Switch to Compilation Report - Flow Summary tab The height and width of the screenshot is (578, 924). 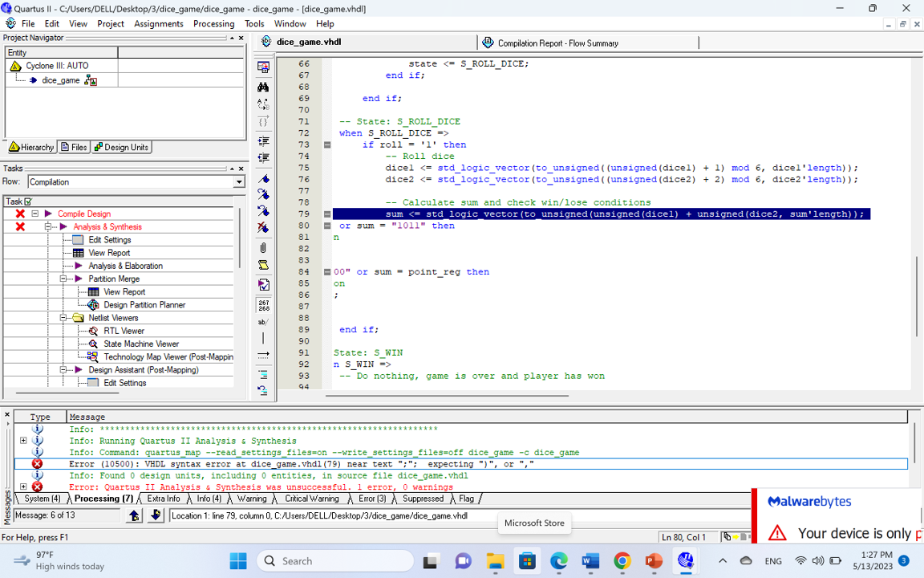[557, 43]
